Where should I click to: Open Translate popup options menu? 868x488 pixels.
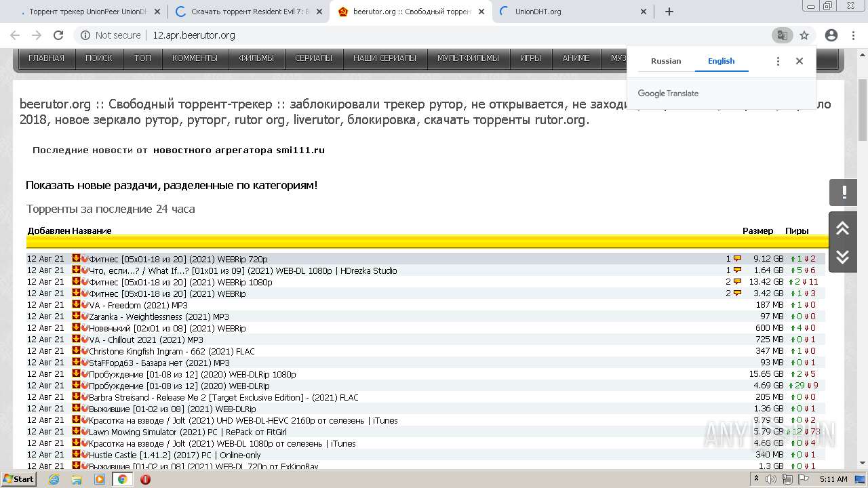[x=778, y=61]
